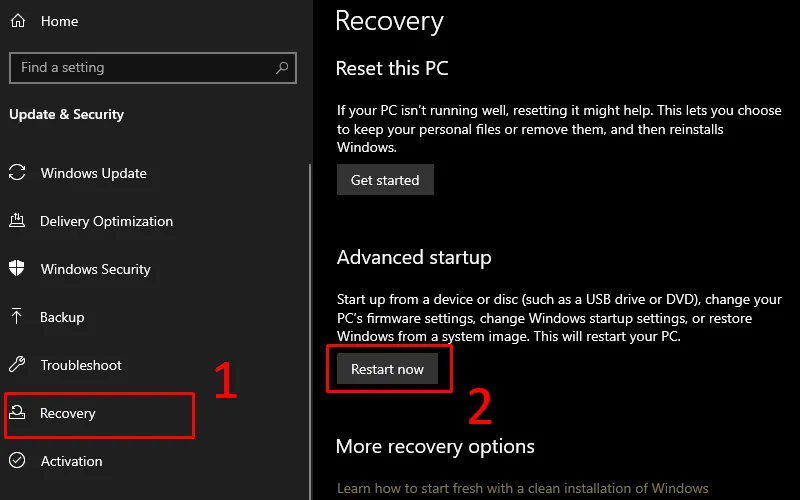
Task: Go to Delivery Optimization section
Action: tap(106, 221)
